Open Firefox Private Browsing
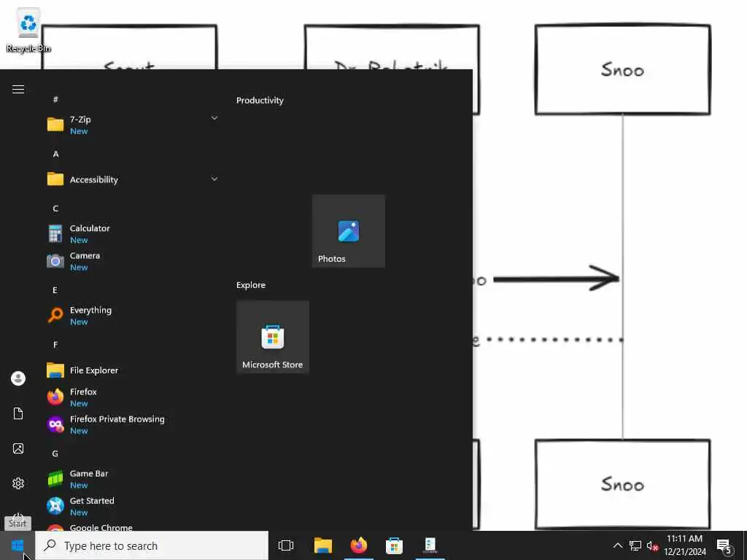Screen dimensions: 747x560 (x=131, y=424)
